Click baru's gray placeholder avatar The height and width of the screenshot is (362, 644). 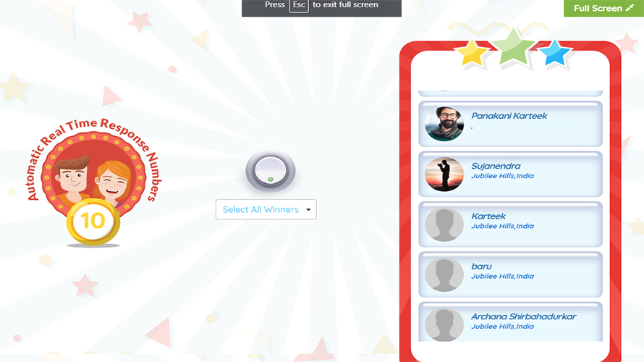click(444, 274)
